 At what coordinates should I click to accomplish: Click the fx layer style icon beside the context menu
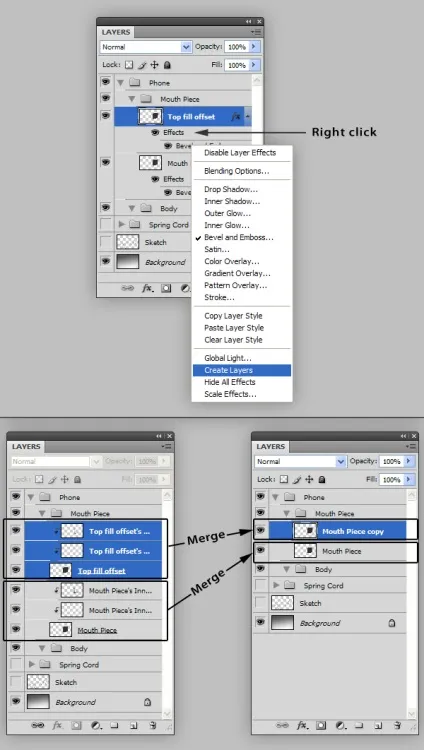tap(147, 288)
